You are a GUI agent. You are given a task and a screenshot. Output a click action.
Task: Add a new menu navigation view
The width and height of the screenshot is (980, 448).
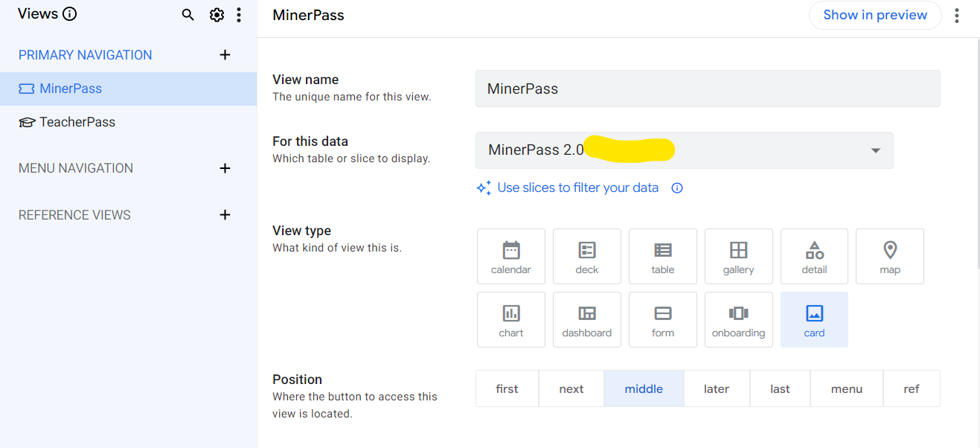point(225,168)
